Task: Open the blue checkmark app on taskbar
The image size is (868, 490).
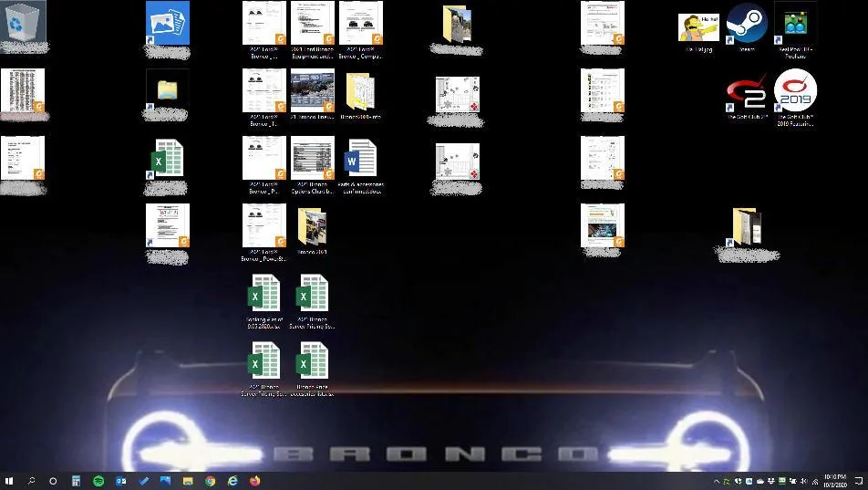Action: click(143, 481)
